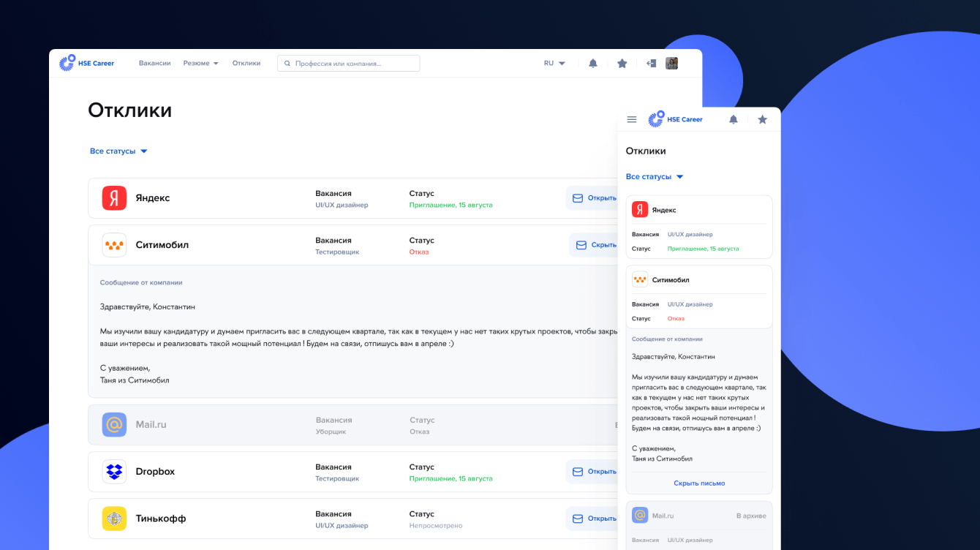This screenshot has height=550, width=980.
Task: Click the search magnifier icon in the desktop header
Action: (x=287, y=64)
